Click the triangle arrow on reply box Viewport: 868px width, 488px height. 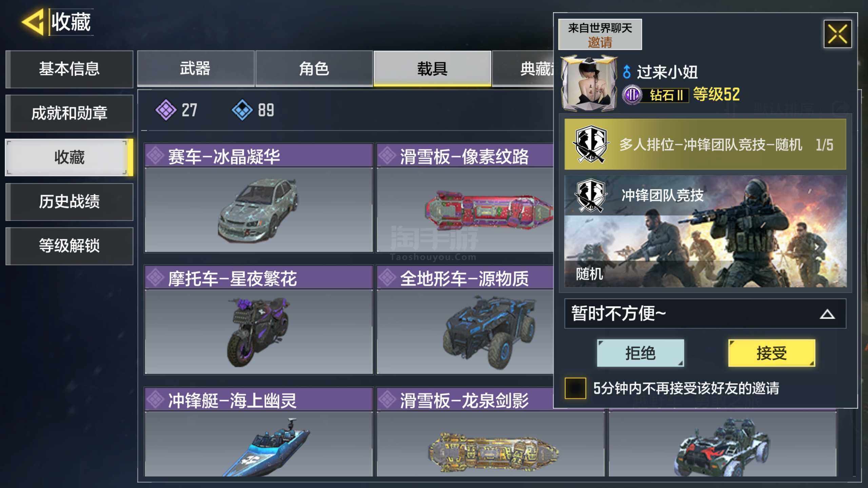(x=827, y=314)
